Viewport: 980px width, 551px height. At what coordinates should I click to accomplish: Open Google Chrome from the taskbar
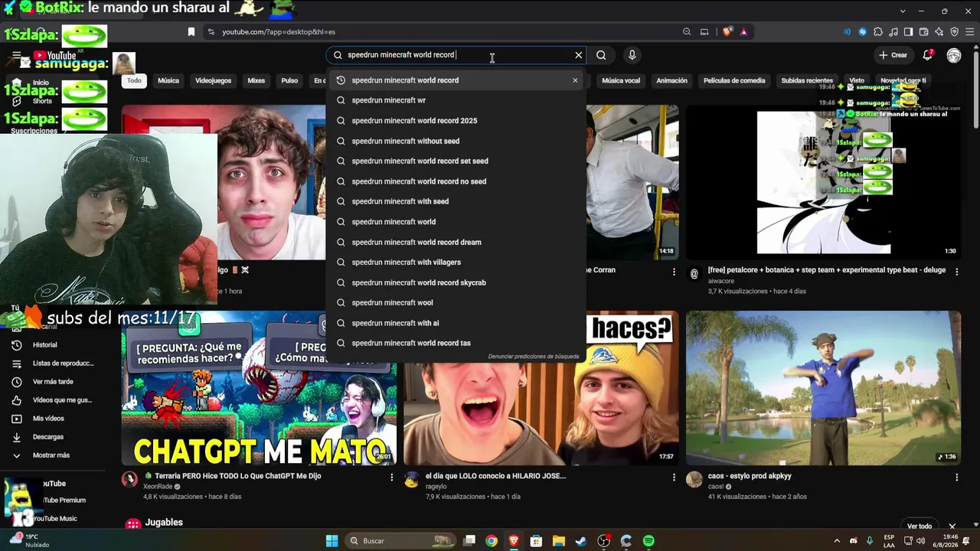click(492, 541)
